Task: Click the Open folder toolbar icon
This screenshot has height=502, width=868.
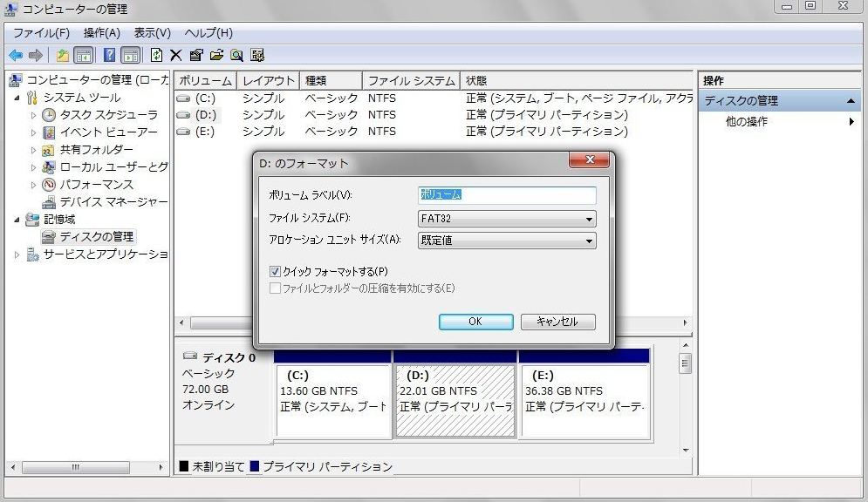Action: tap(216, 55)
